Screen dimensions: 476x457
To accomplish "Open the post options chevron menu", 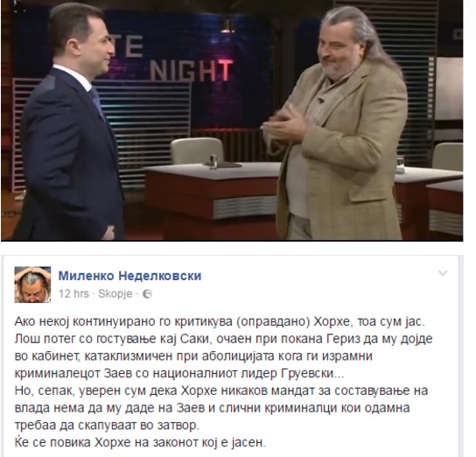I will click(443, 273).
